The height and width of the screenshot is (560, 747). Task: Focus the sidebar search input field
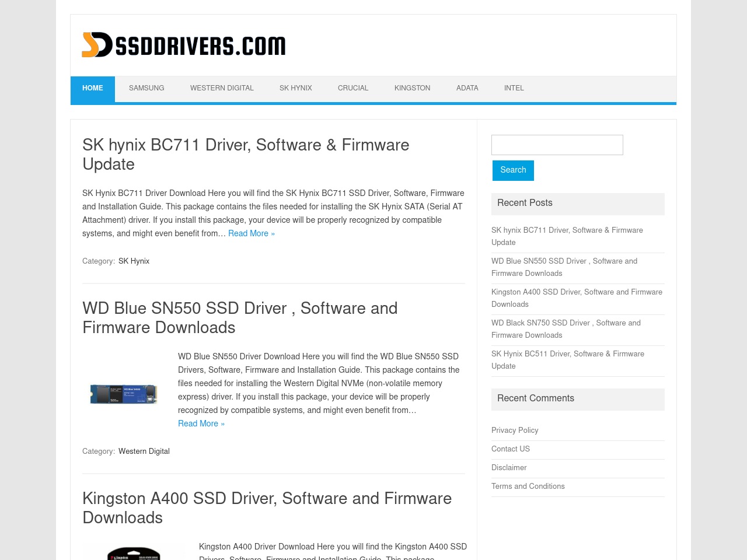click(557, 145)
